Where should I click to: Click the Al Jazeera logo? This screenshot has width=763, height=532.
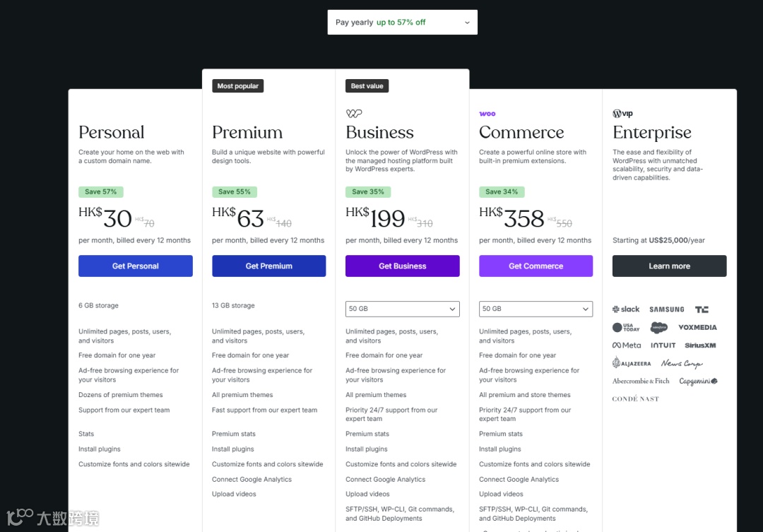coord(632,363)
